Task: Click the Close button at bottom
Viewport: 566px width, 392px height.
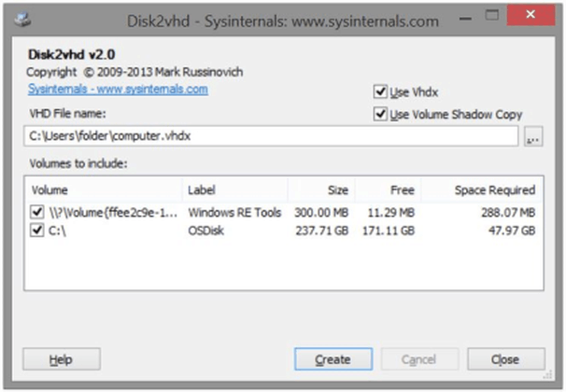Action: click(505, 359)
